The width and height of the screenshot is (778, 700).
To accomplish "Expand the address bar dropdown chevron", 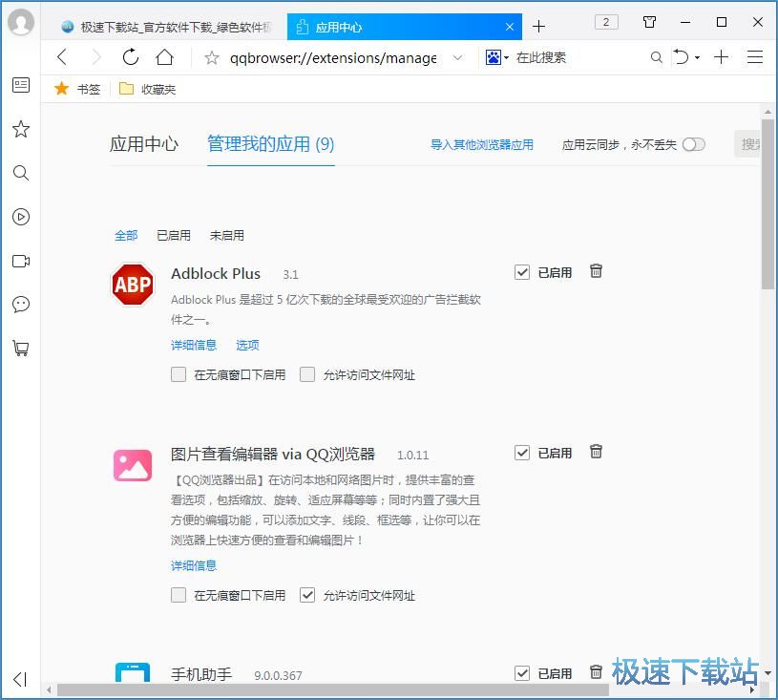I will click(458, 57).
